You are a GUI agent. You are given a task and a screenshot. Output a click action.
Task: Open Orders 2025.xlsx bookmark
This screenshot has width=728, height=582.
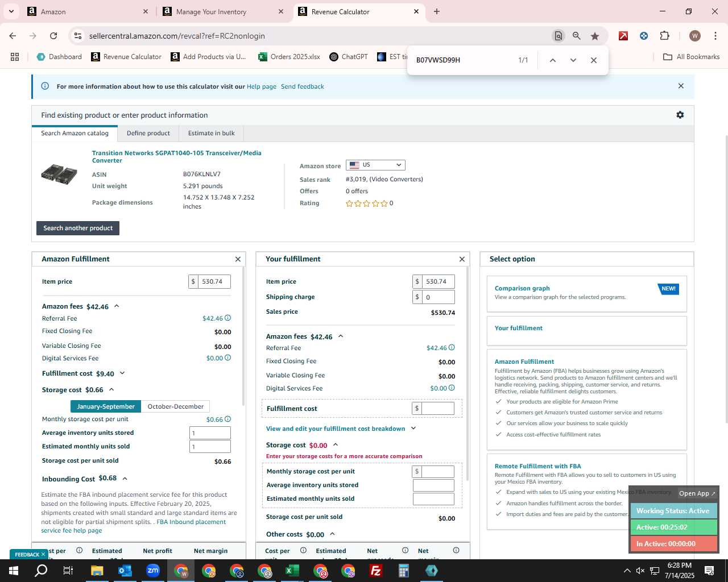(289, 57)
